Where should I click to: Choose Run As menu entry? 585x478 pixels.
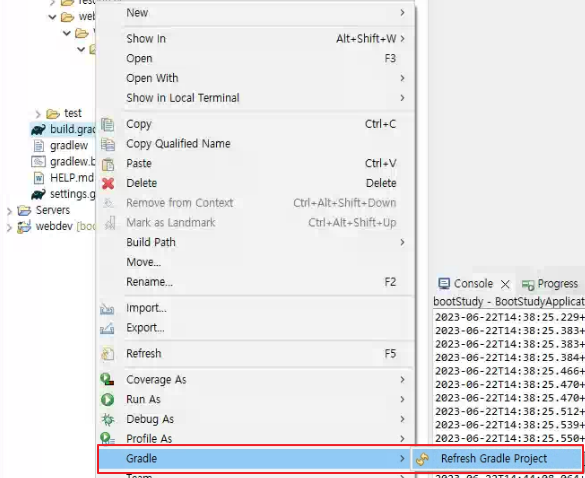tap(256, 400)
